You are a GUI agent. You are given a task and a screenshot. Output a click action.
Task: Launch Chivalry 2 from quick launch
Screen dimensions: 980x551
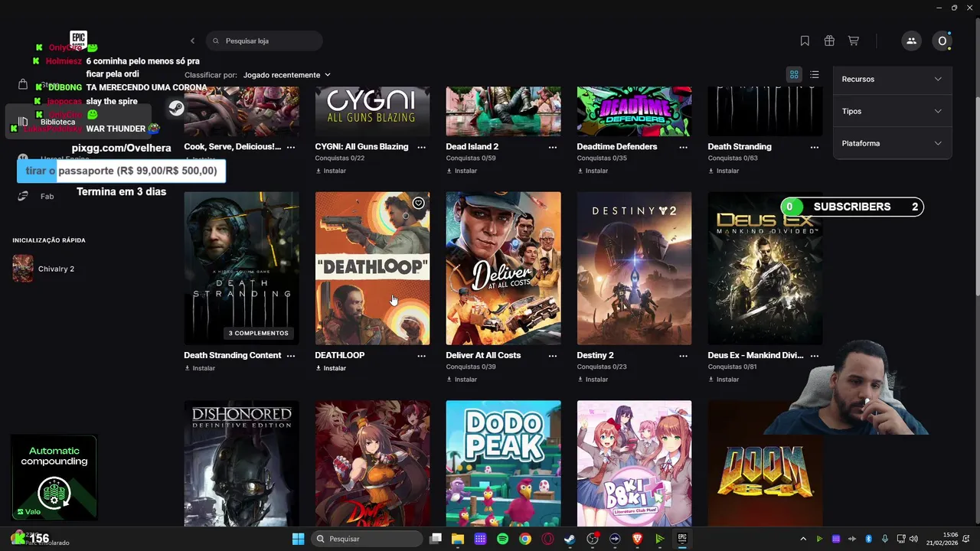pyautogui.click(x=44, y=269)
